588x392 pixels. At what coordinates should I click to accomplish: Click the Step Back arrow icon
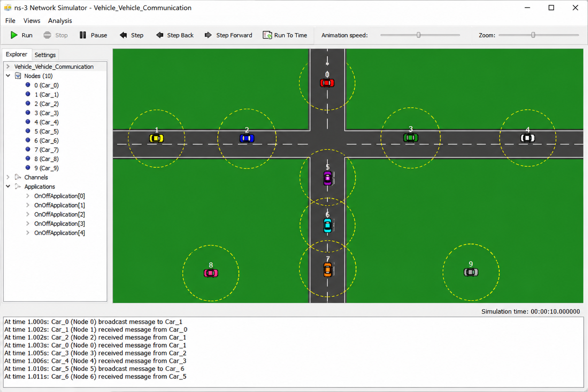pyautogui.click(x=160, y=35)
